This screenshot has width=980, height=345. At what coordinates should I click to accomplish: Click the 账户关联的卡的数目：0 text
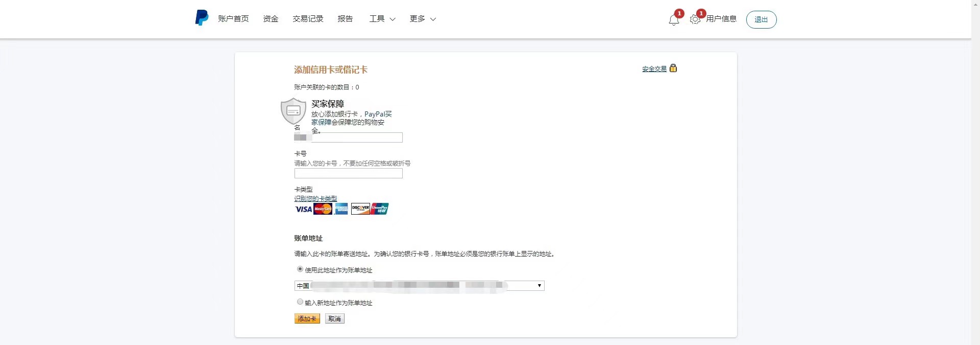click(x=327, y=87)
